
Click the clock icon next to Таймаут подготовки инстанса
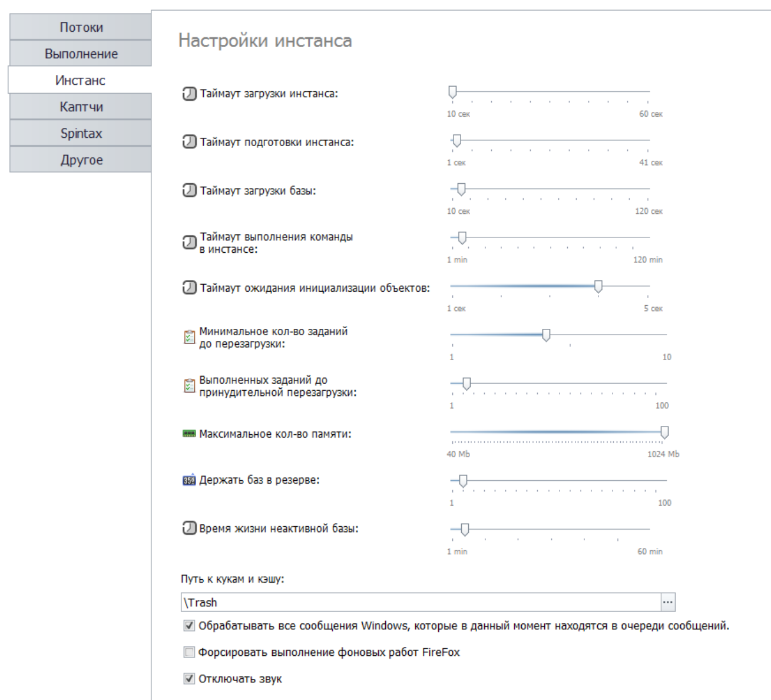(x=189, y=142)
